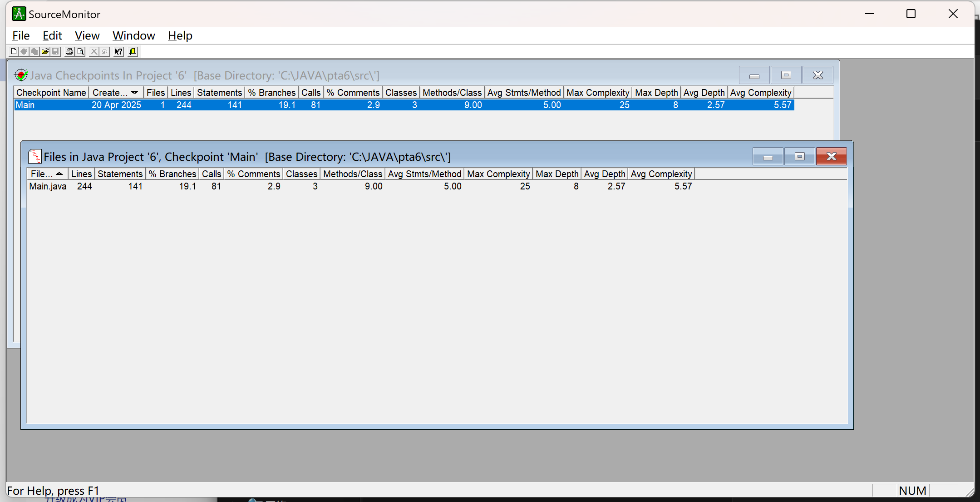Screen dimensions: 980x502
Task: Open the File menu
Action: click(x=21, y=35)
